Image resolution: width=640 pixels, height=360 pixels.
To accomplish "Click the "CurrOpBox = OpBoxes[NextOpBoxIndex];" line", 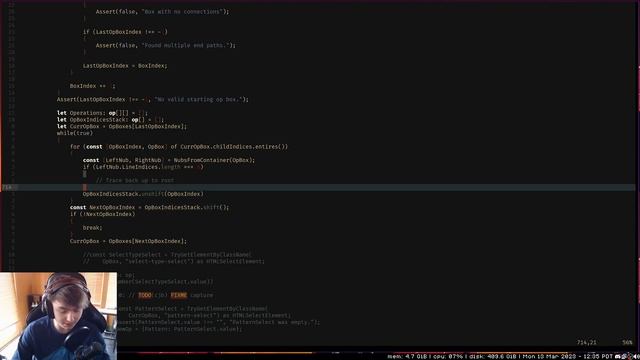I will point(128,241).
